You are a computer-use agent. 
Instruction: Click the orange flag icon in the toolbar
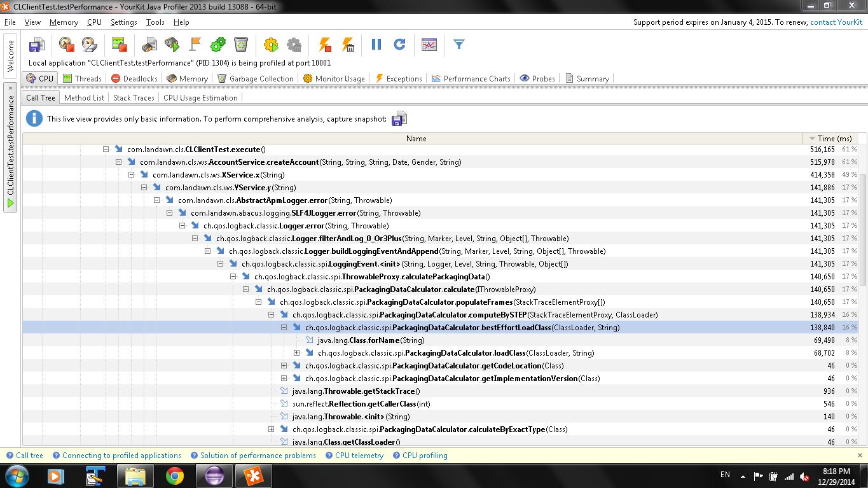click(195, 45)
